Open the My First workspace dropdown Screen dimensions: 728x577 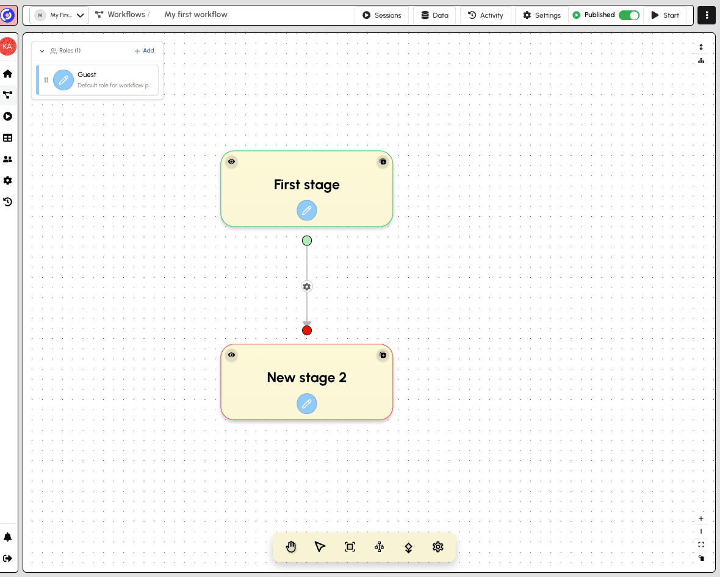click(59, 15)
